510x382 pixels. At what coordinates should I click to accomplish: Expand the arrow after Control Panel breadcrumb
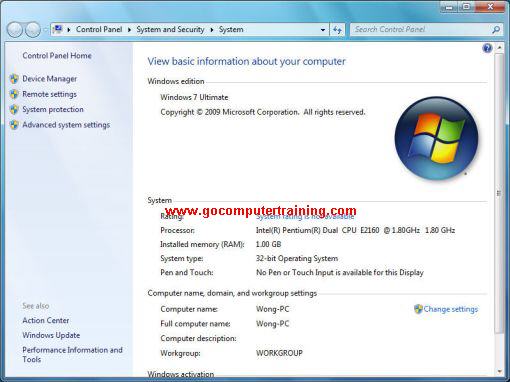click(x=129, y=30)
